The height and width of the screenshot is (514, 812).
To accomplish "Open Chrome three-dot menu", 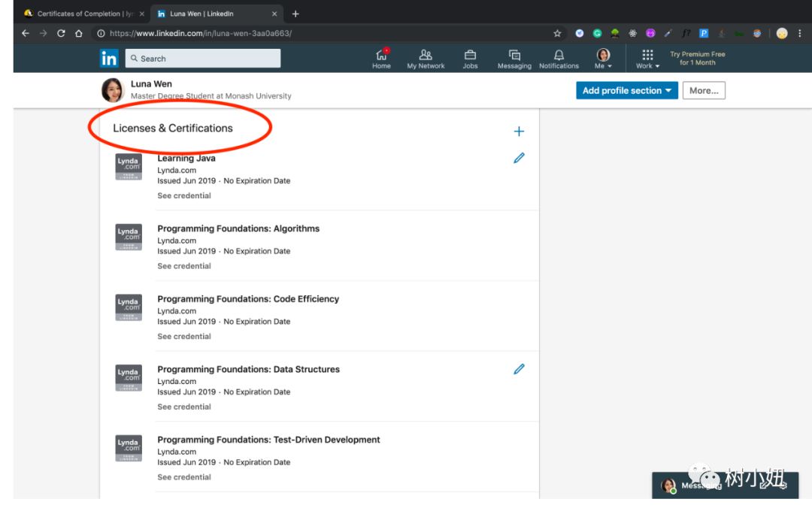I will (799, 33).
